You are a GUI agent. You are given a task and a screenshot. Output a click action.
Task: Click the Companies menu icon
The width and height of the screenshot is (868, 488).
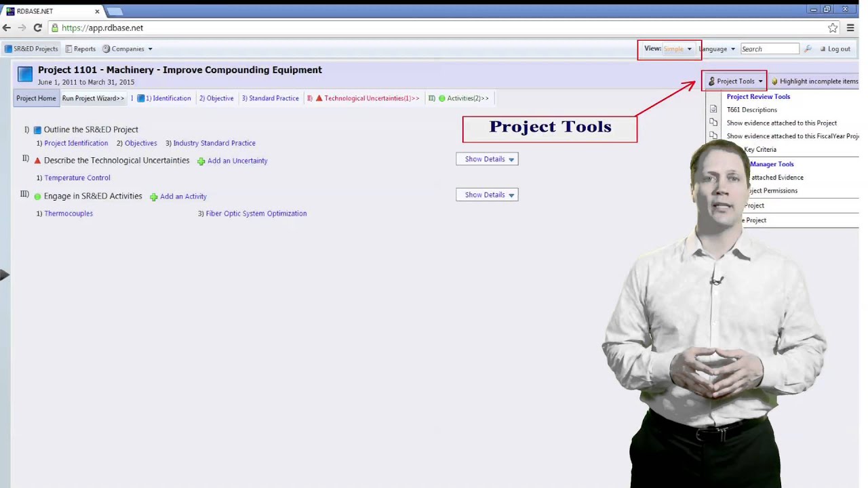(x=106, y=49)
